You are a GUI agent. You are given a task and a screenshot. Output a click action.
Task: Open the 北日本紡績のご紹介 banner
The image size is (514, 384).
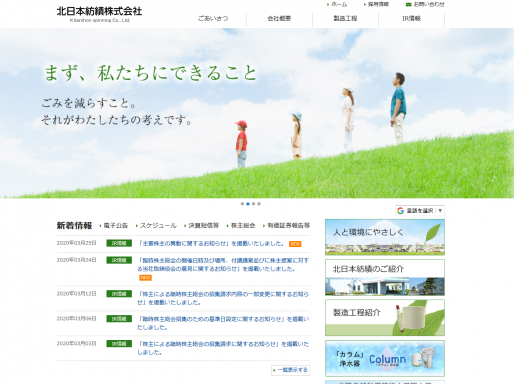pos(385,278)
